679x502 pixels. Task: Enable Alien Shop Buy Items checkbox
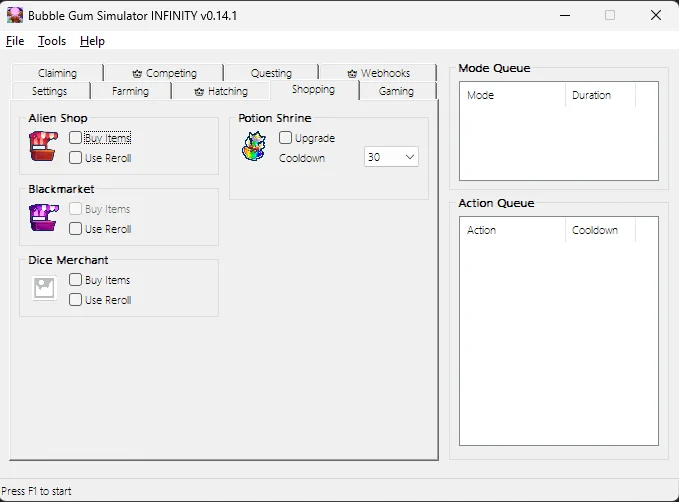click(75, 138)
